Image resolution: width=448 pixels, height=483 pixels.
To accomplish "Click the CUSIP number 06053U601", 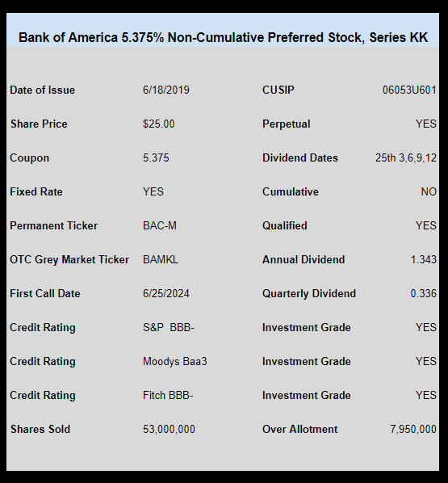I will (x=409, y=90).
